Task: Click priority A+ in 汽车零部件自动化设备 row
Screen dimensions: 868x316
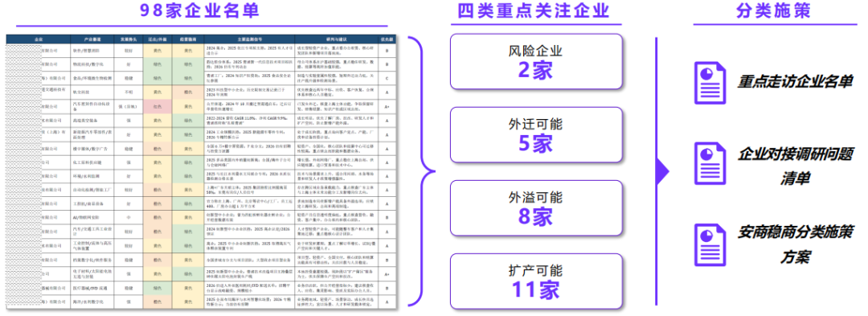Action: pyautogui.click(x=387, y=105)
